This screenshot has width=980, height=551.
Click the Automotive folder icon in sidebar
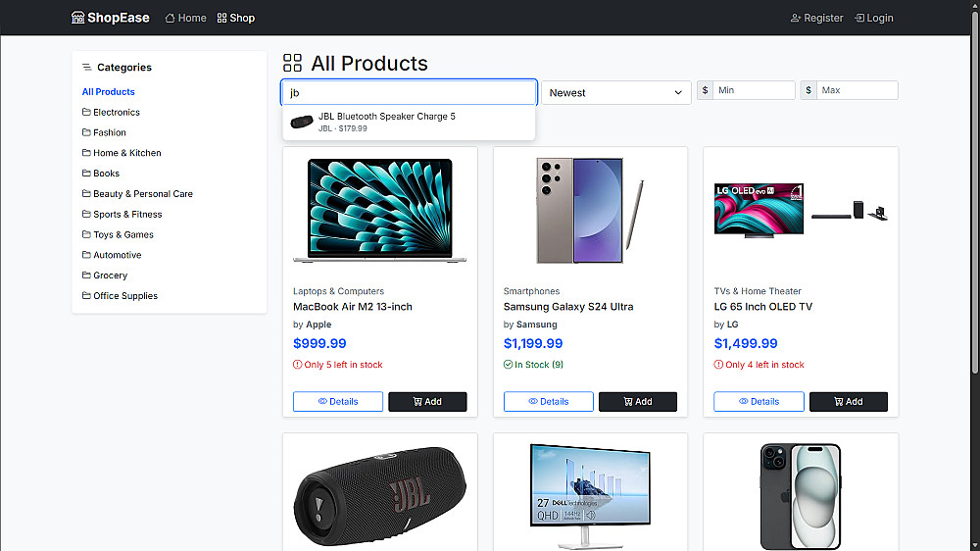(x=86, y=255)
